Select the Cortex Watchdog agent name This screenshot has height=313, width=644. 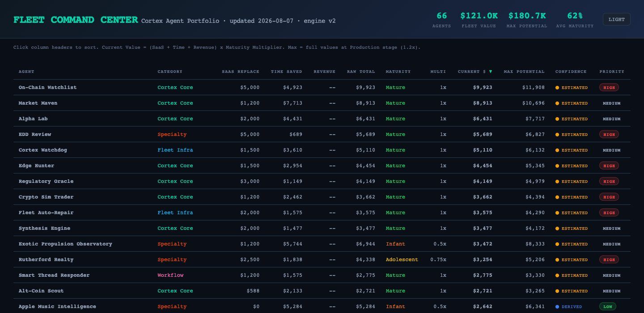pyautogui.click(x=43, y=150)
